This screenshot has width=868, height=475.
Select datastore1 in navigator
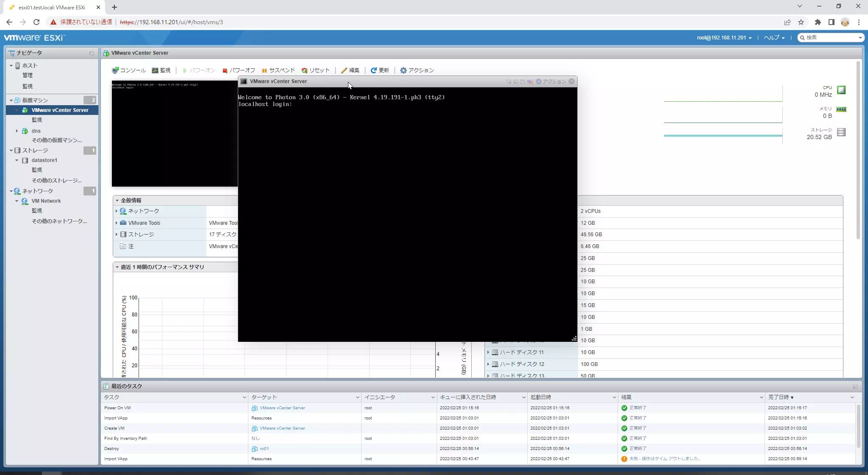click(x=44, y=160)
